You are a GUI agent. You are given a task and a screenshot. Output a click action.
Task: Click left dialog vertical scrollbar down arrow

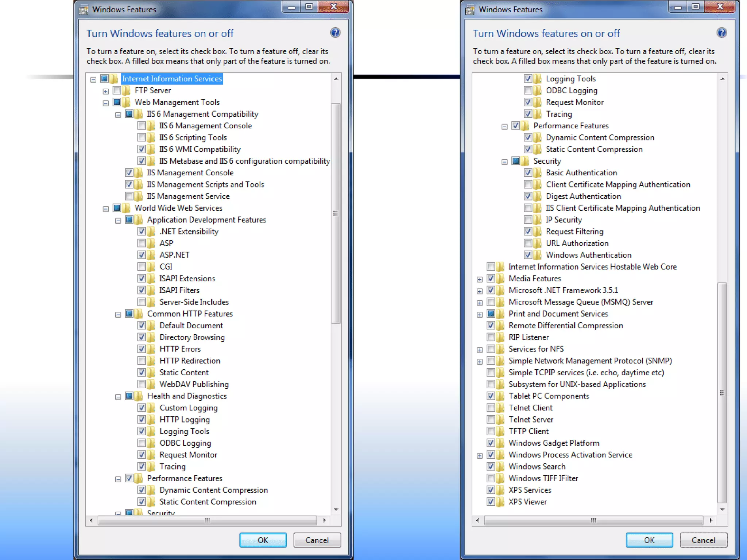click(336, 509)
